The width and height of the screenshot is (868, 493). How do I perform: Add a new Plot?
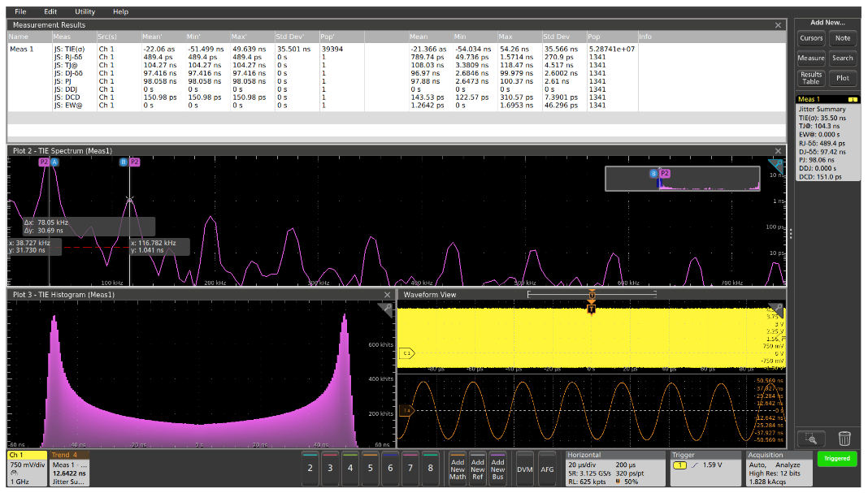843,77
